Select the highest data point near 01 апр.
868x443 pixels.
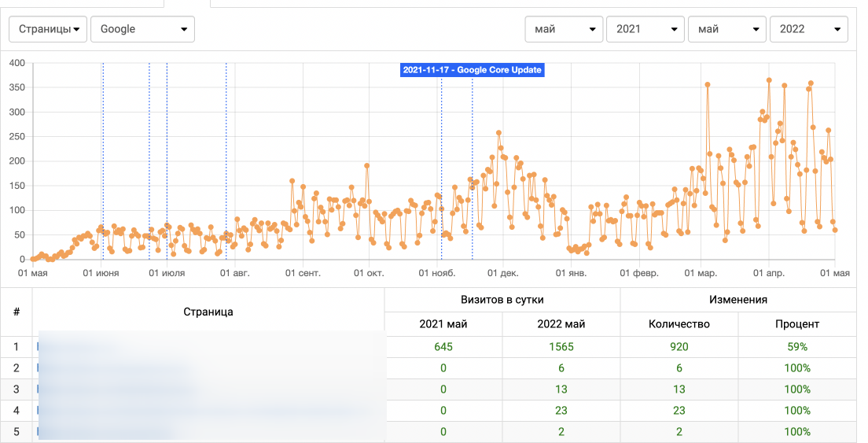coord(769,80)
